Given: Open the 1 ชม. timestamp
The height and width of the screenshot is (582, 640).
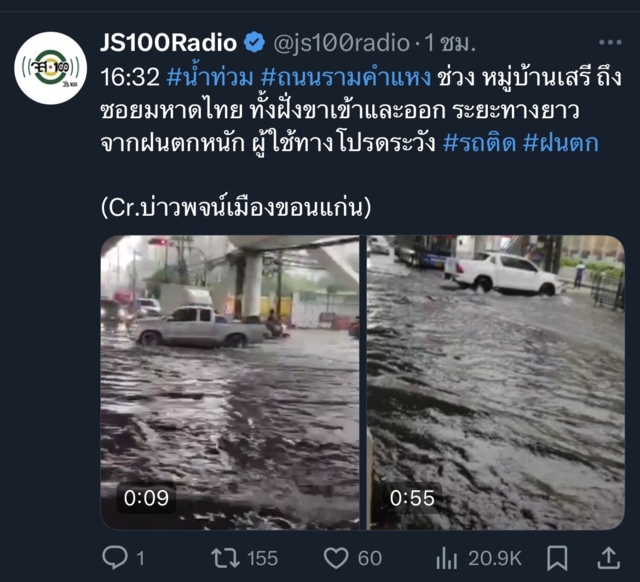Looking at the screenshot, I should tap(450, 43).
